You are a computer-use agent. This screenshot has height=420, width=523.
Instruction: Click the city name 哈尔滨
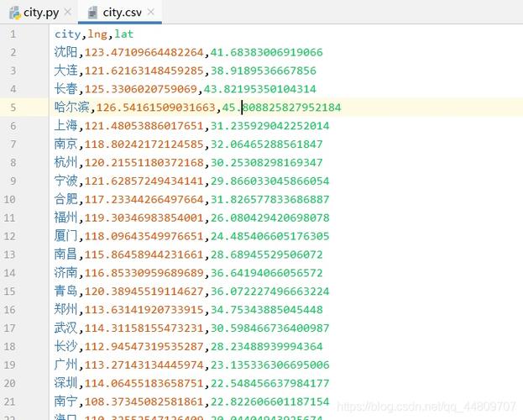71,108
